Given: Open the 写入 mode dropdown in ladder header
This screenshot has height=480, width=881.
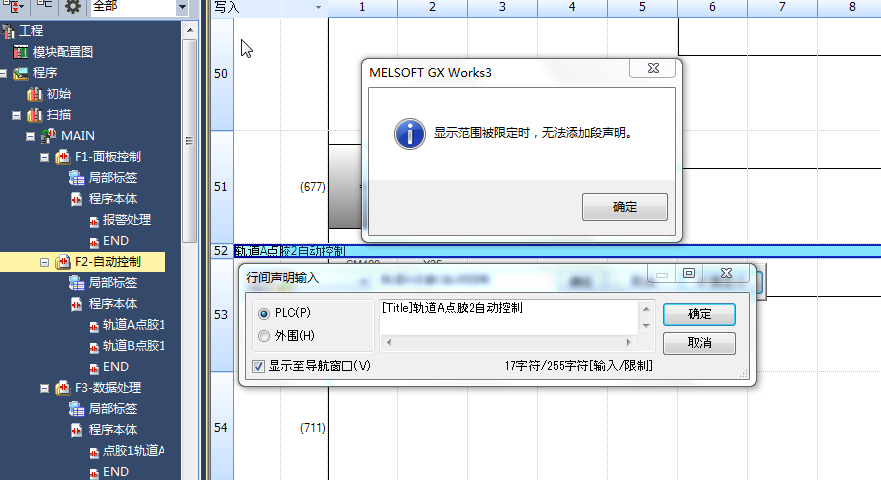Looking at the screenshot, I should pos(319,8).
